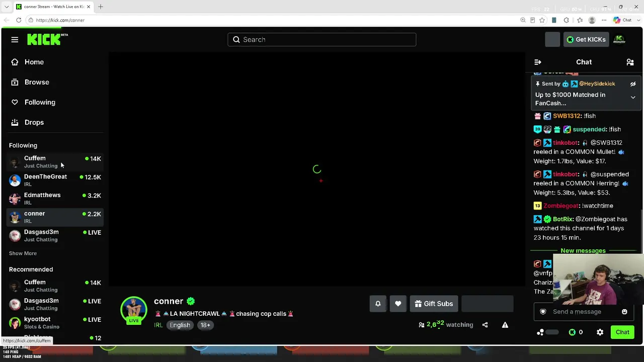The height and width of the screenshot is (362, 644).
Task: Collapse the chat panel with the arrow icon
Action: (x=538, y=62)
